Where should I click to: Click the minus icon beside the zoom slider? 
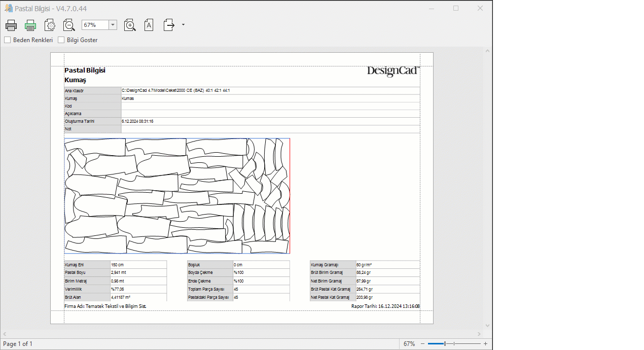click(422, 344)
